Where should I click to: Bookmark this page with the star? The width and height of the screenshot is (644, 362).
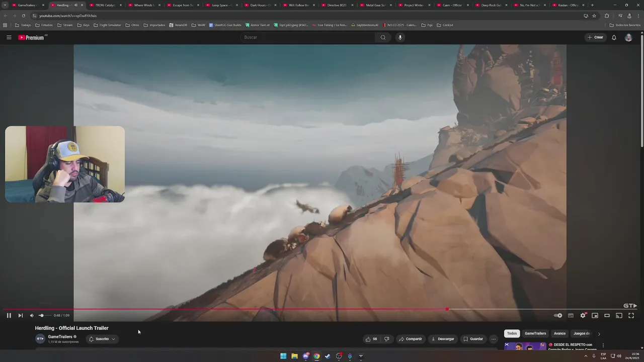pyautogui.click(x=594, y=16)
